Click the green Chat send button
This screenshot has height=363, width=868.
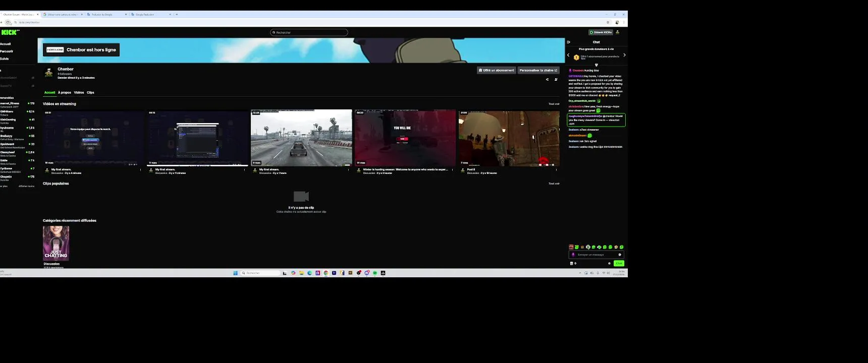coord(619,263)
